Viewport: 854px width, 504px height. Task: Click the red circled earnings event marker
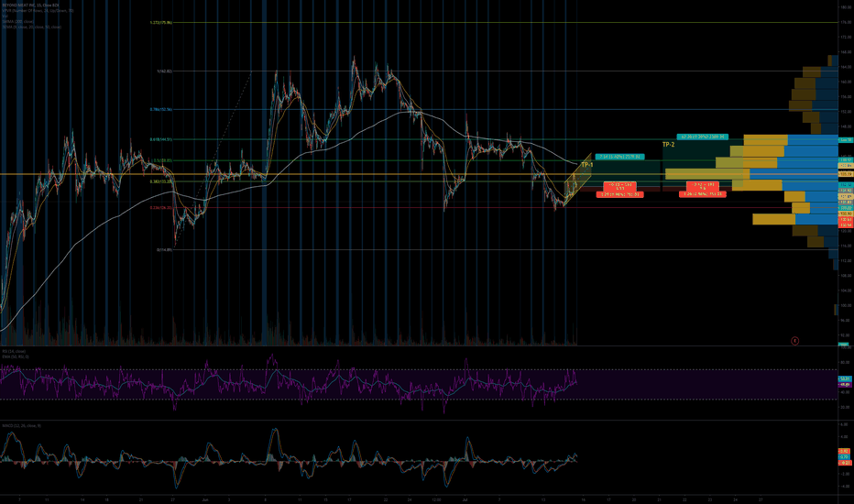pos(794,341)
